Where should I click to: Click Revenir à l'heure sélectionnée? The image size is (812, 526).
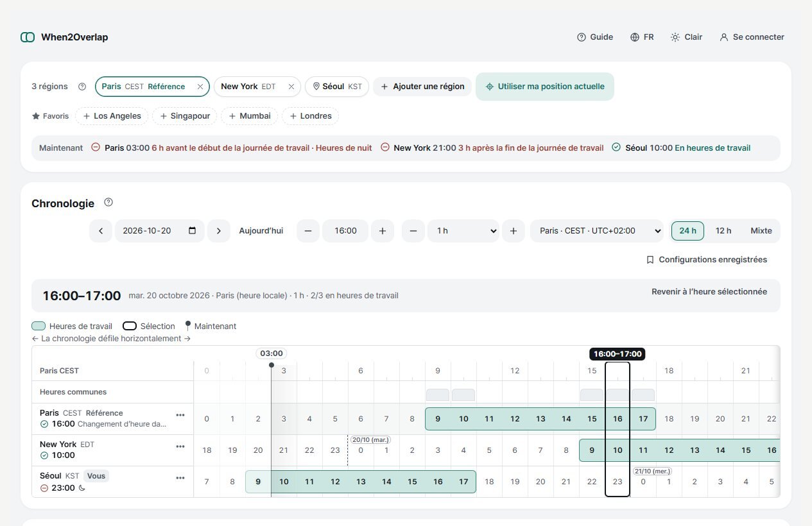coord(709,292)
